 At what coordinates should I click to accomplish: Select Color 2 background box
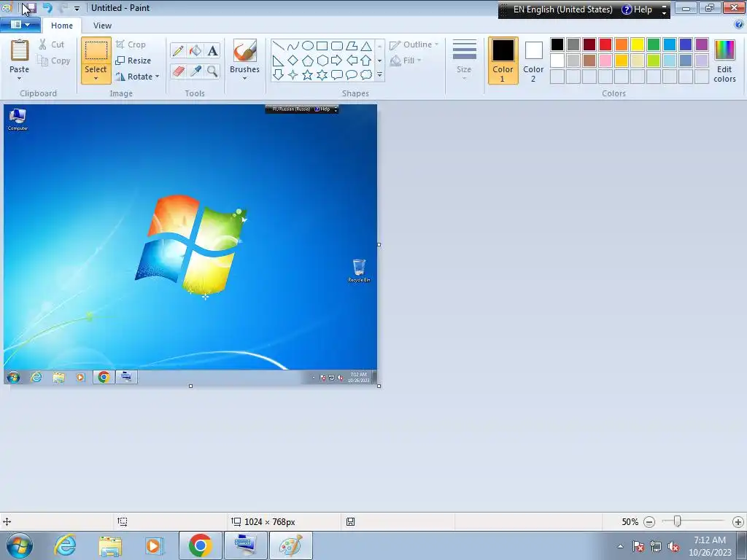tap(533, 61)
